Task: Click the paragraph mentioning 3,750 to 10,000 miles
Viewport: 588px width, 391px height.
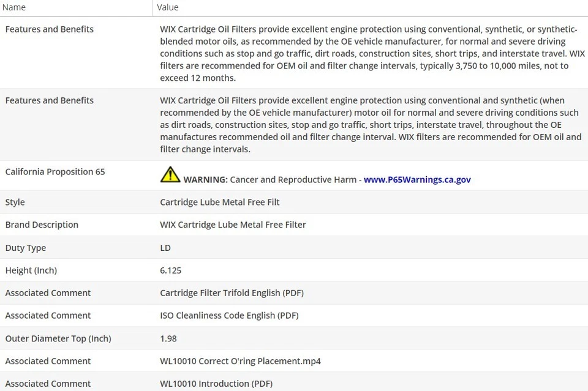Action: pos(372,54)
